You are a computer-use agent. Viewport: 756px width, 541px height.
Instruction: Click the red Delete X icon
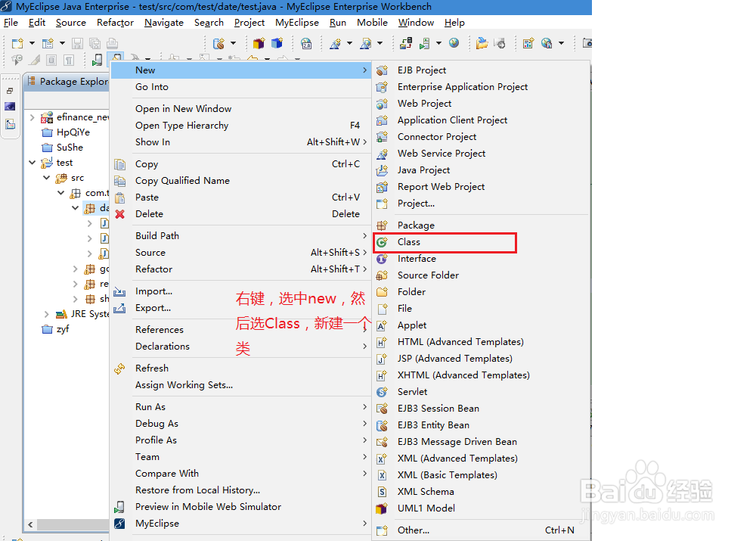point(119,214)
